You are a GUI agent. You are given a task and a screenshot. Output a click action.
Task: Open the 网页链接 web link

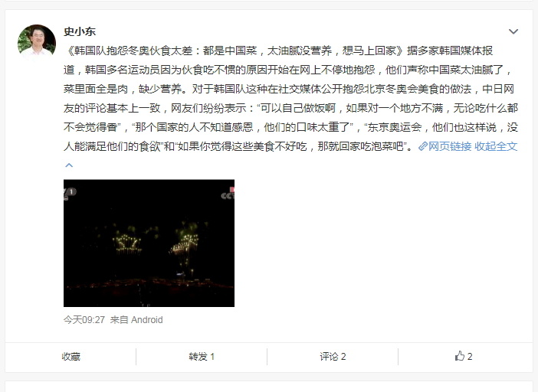(450, 147)
